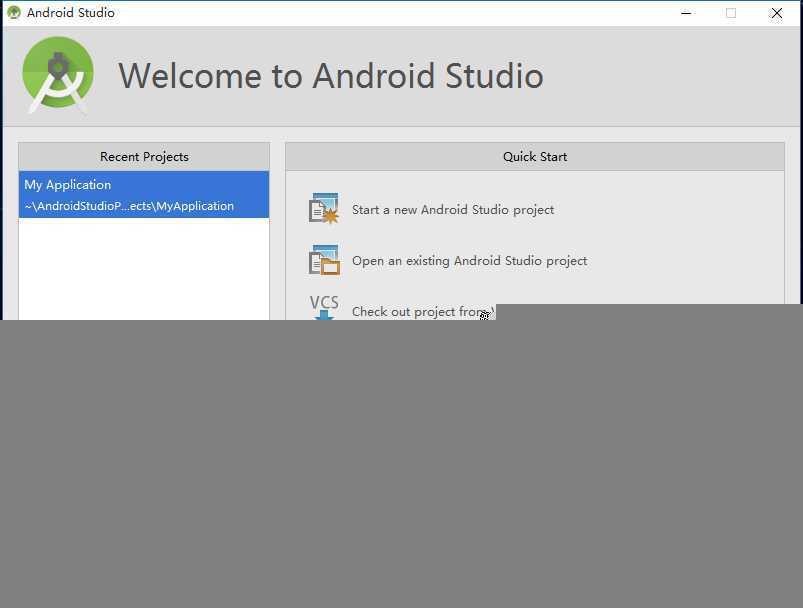Click the VCS checkout icon
This screenshot has width=803, height=608.
click(324, 307)
